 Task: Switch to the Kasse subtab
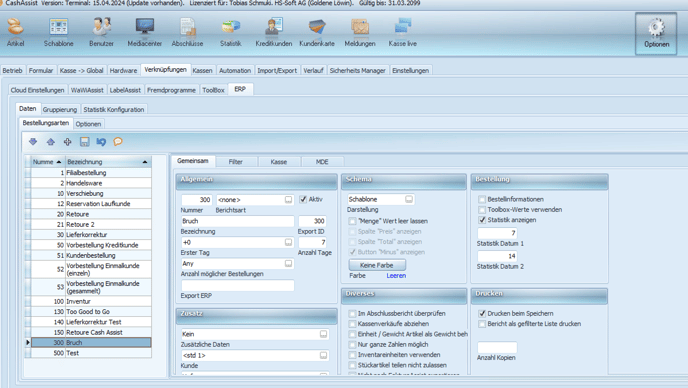(279, 162)
